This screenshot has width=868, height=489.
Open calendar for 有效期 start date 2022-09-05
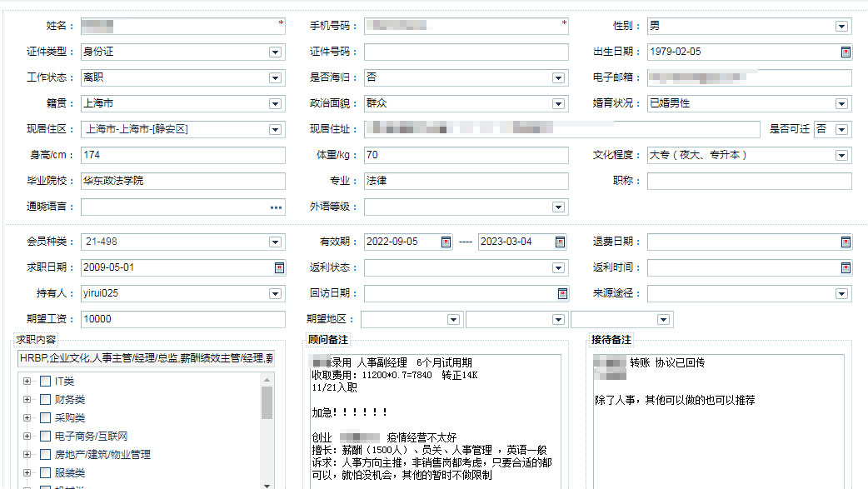click(x=446, y=242)
